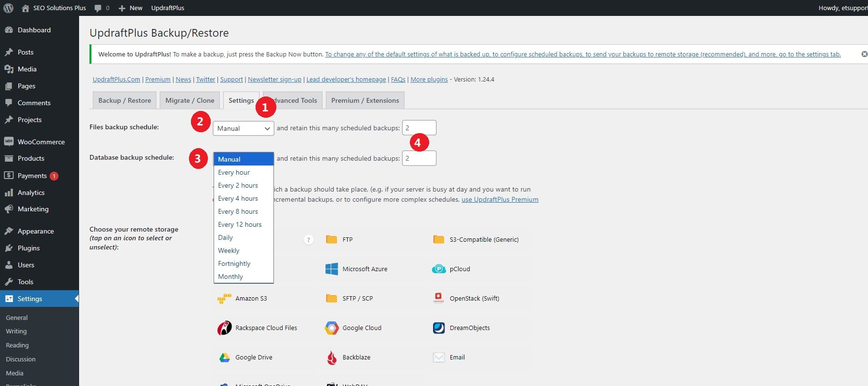The width and height of the screenshot is (868, 386).
Task: Follow the Lead developer's homepage link
Action: (x=346, y=79)
